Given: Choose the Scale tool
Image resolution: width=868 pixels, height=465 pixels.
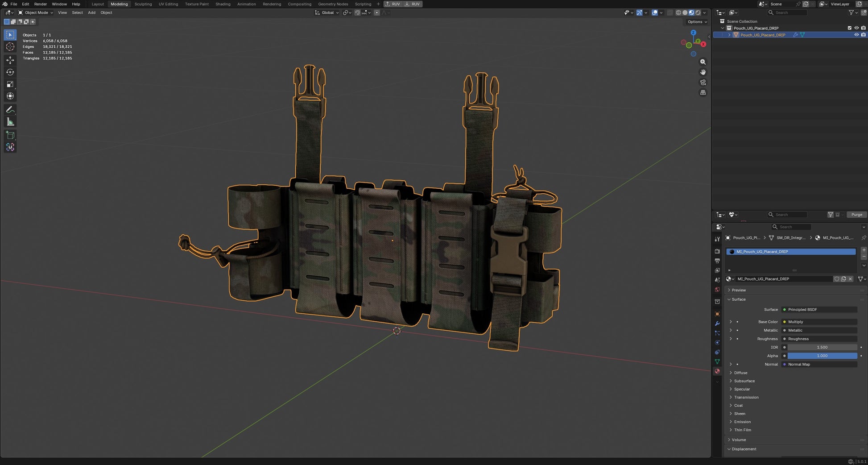Looking at the screenshot, I should point(10,84).
